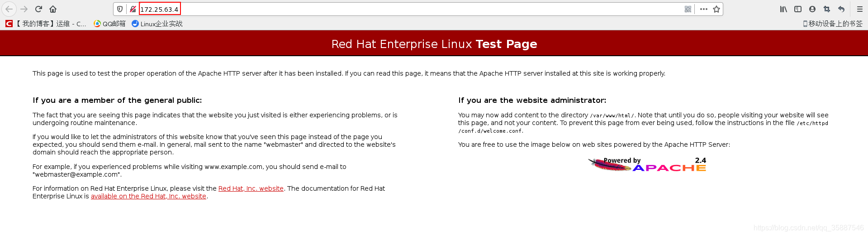Open the Linux企业实战 bookmark
Image resolution: width=868 pixels, height=236 pixels.
tap(157, 24)
